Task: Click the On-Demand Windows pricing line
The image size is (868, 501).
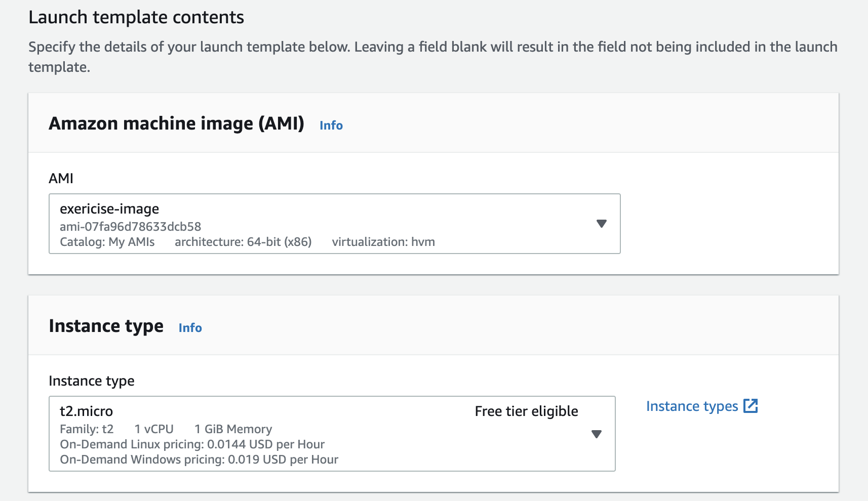Action: pos(199,460)
